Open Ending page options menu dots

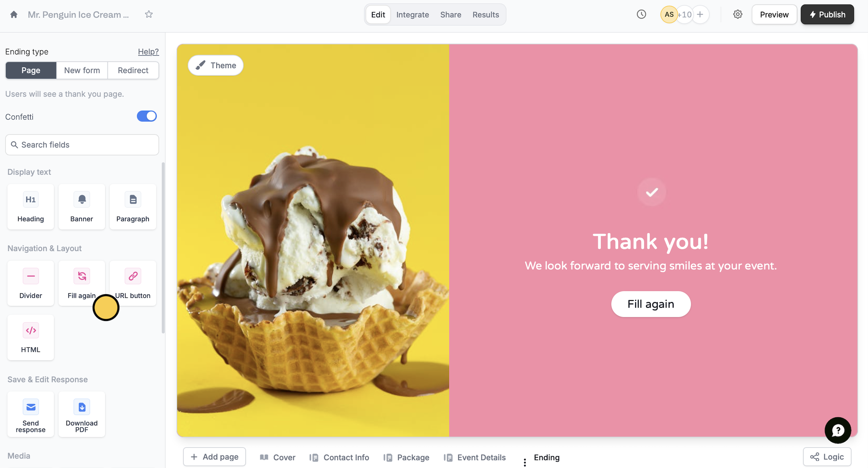525,462
